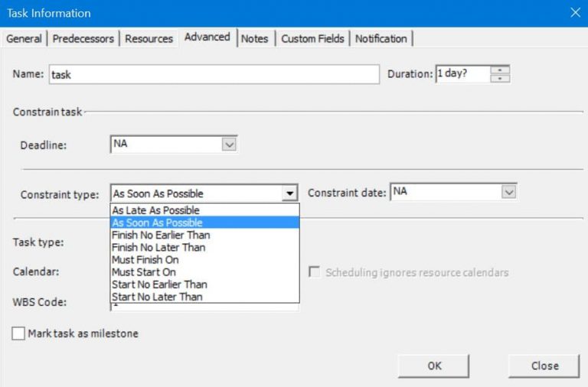Open the Notes tab
Screen dimensions: 588x387
point(254,38)
